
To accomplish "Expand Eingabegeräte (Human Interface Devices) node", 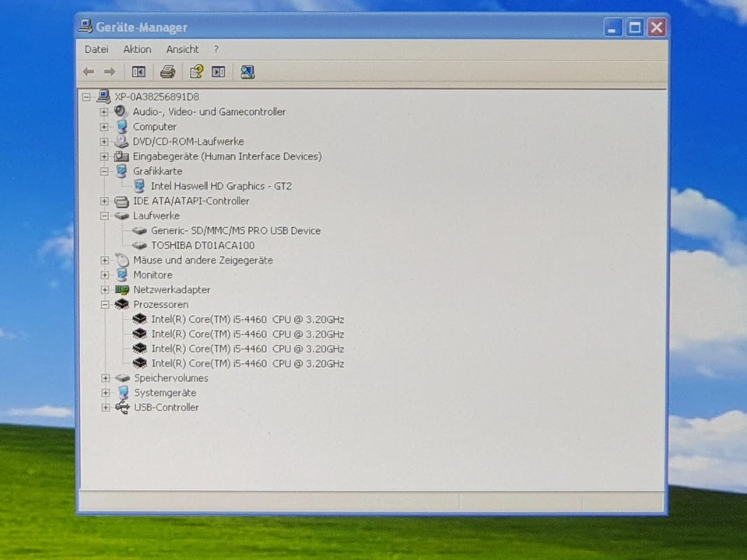I will pos(103,156).
